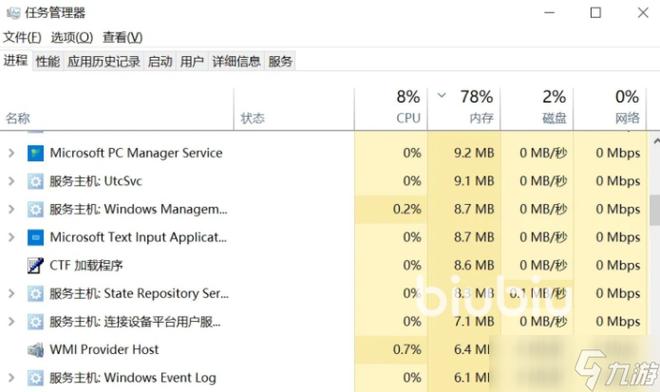Click 0 MB/秒 disk value of UtcSvc row
The height and width of the screenshot is (392, 660).
tap(543, 181)
